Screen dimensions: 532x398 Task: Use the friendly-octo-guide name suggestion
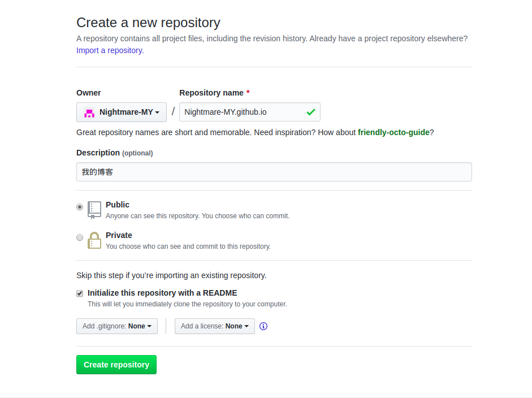click(393, 132)
